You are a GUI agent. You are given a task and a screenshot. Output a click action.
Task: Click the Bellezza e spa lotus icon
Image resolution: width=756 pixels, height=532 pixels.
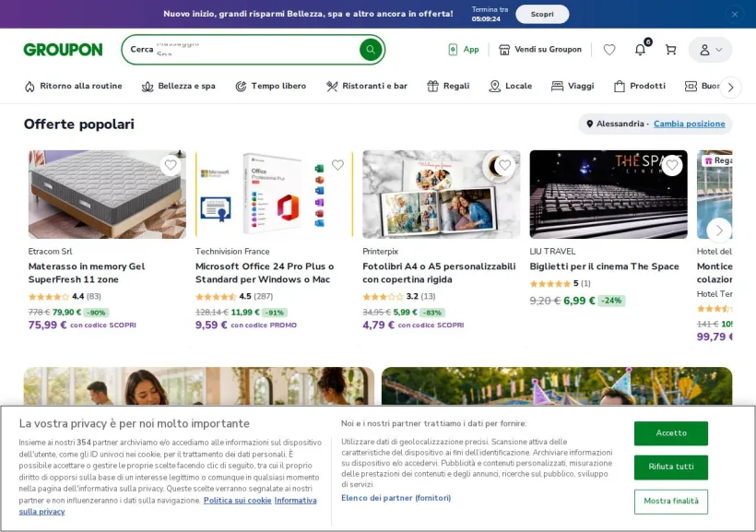(x=148, y=87)
